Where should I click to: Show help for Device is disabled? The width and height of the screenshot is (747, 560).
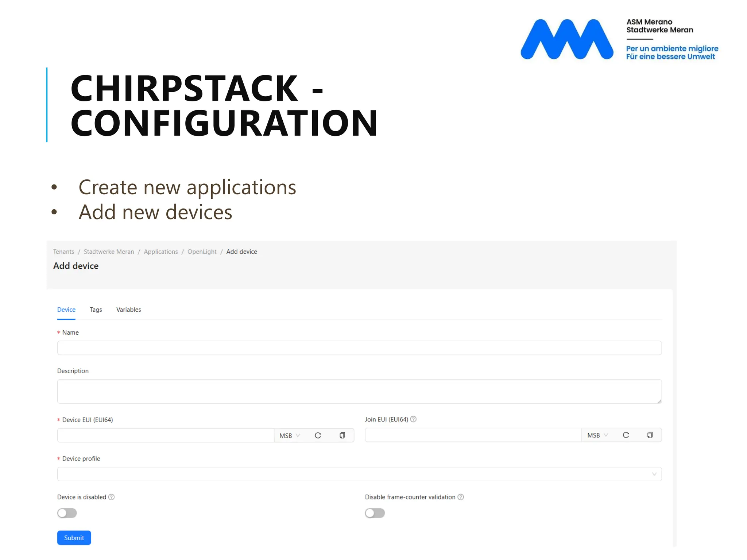[x=112, y=497]
